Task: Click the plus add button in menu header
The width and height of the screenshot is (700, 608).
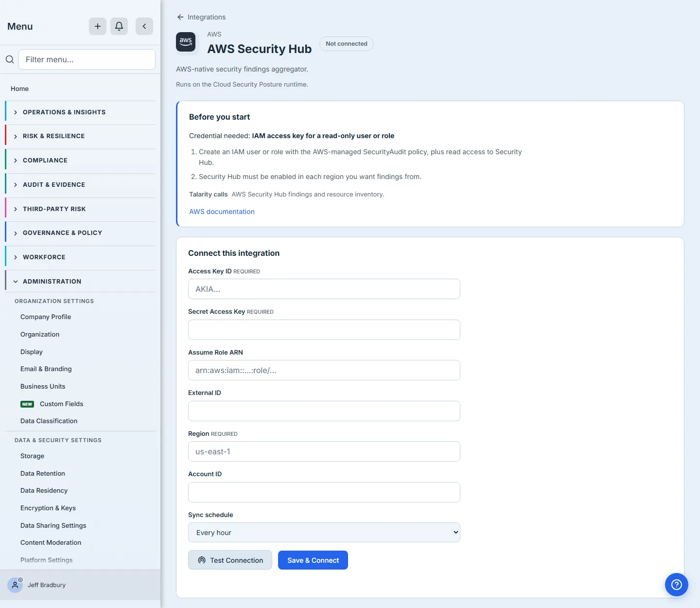Action: (98, 26)
